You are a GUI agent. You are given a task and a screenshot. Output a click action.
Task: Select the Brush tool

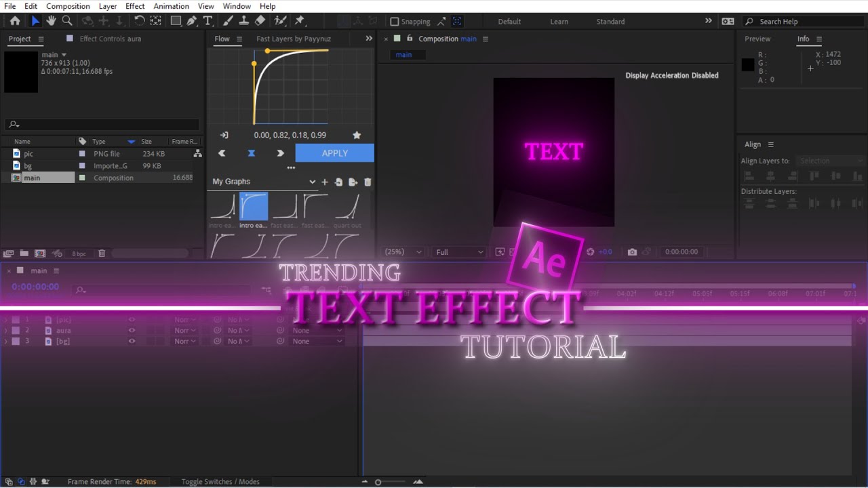click(x=229, y=21)
